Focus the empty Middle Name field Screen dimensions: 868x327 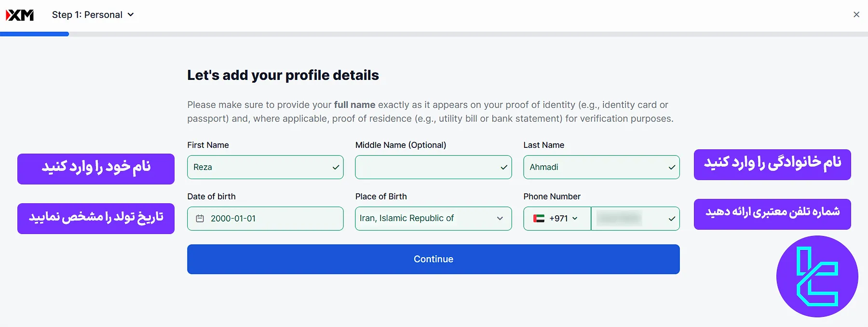pyautogui.click(x=427, y=167)
